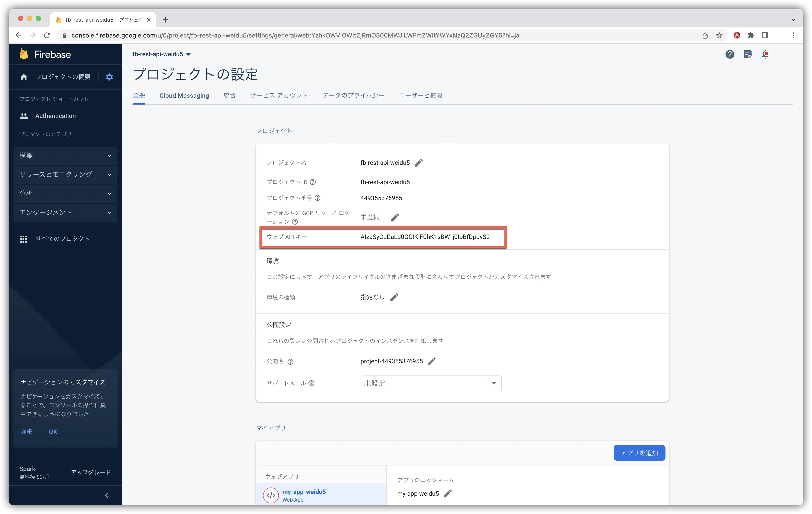Collapse the sidebar with the chevron
Screen dimensions: 812x514
[x=107, y=495]
